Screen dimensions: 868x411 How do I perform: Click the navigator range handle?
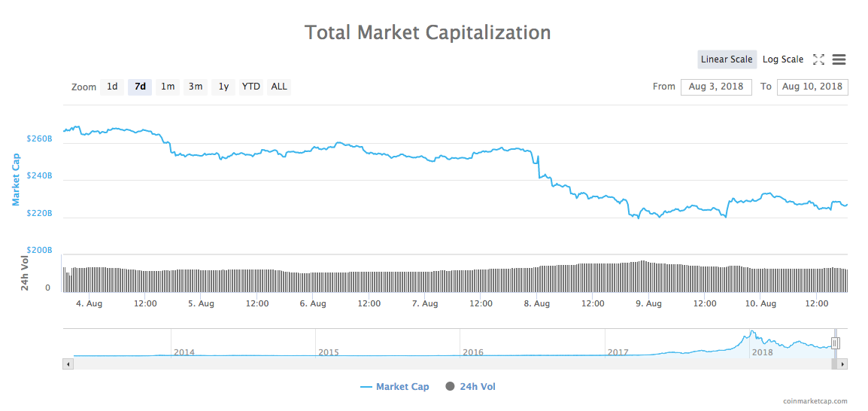tap(835, 343)
